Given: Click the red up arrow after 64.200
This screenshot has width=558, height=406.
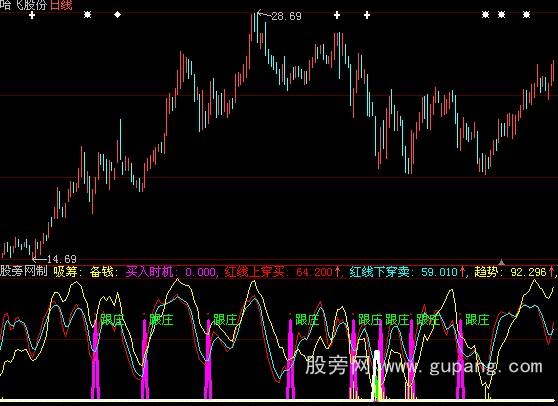Looking at the screenshot, I should (338, 272).
